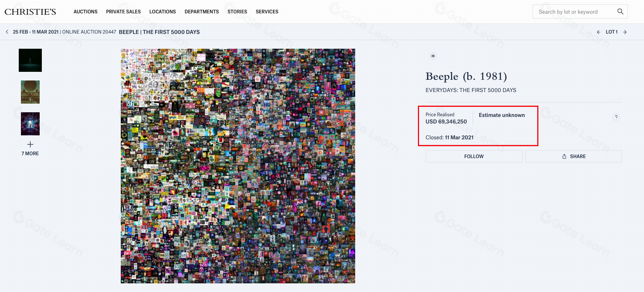Open the Services menu
644x292 pixels.
coord(267,12)
